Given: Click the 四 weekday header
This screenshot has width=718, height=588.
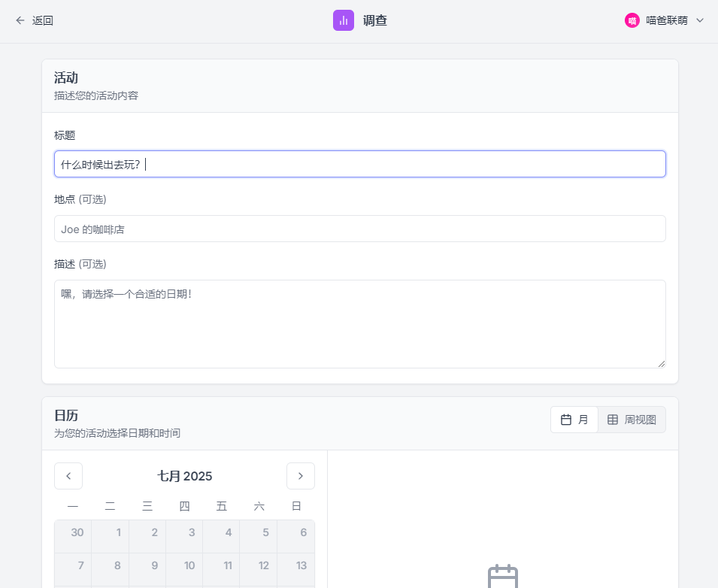Looking at the screenshot, I should tap(184, 505).
